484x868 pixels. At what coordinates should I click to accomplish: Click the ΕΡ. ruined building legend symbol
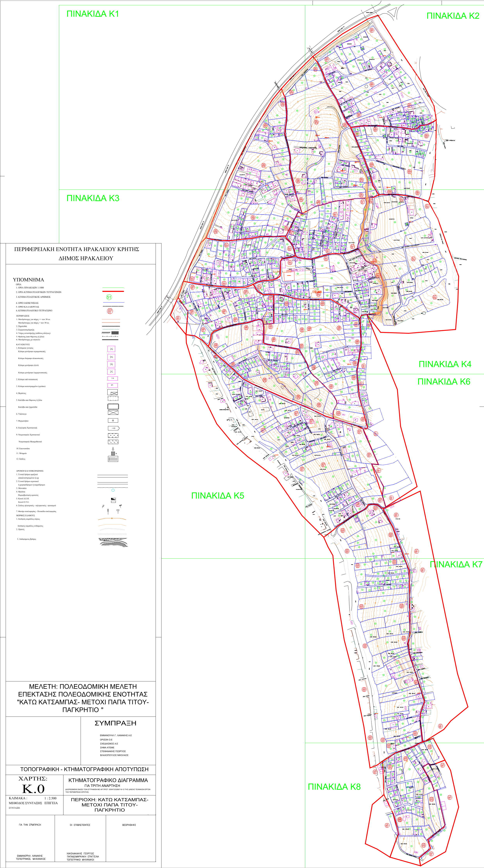[113, 385]
